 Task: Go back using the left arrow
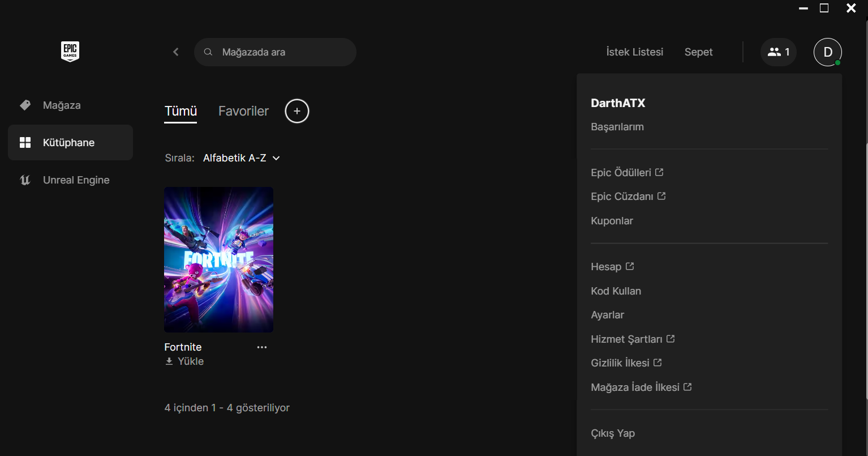click(176, 52)
